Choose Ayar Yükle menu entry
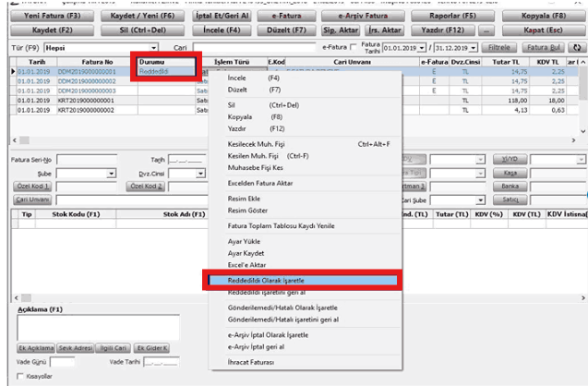This screenshot has width=588, height=386. 306,241
